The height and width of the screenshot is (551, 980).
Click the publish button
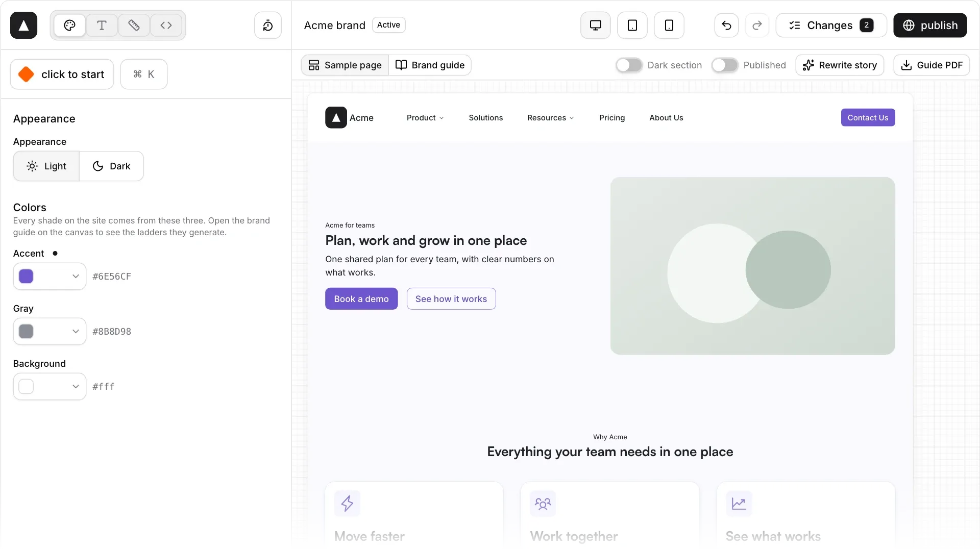pos(930,25)
